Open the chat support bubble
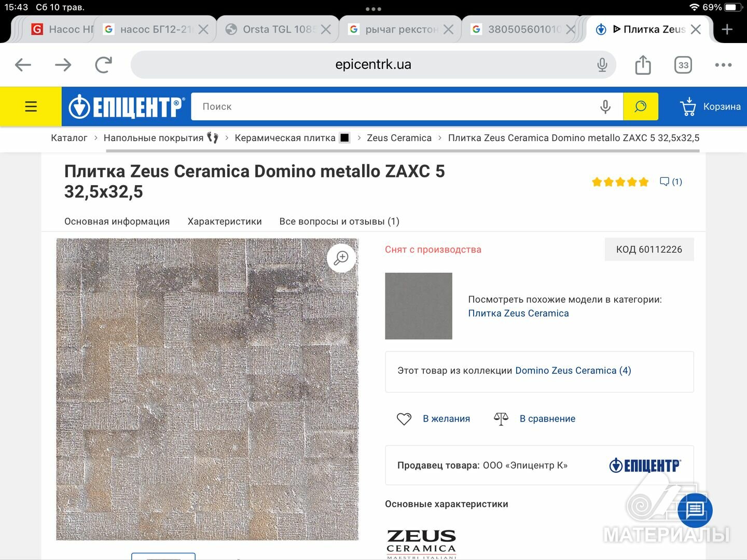Viewport: 747px width, 560px height. [x=695, y=510]
